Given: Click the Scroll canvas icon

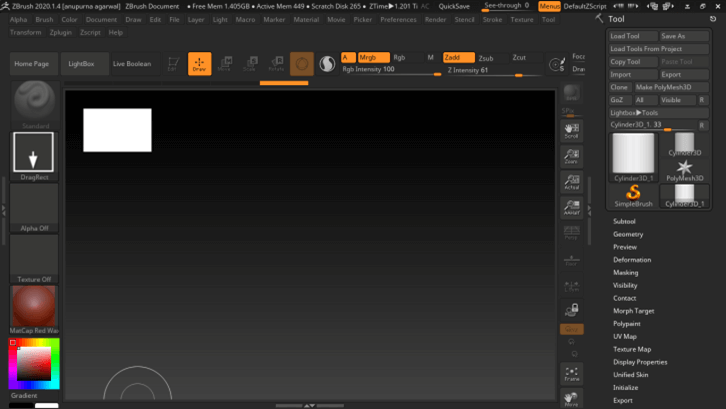Looking at the screenshot, I should (572, 131).
